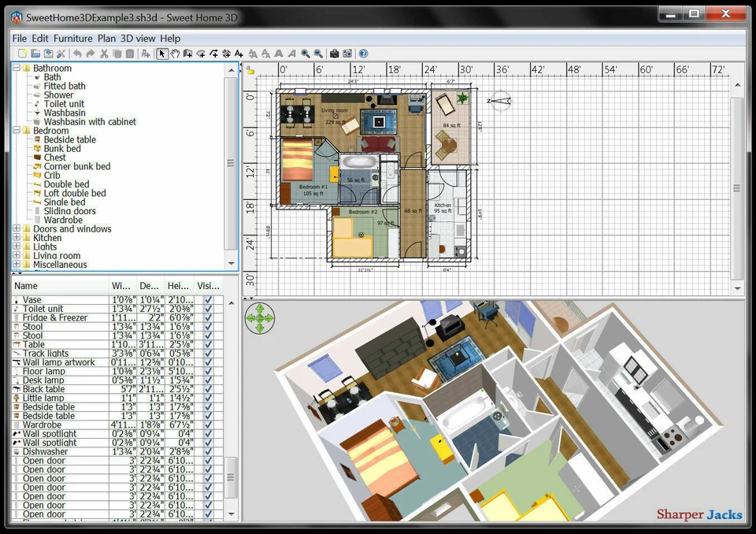Select the wall creation tool in the toolbar

point(187,54)
